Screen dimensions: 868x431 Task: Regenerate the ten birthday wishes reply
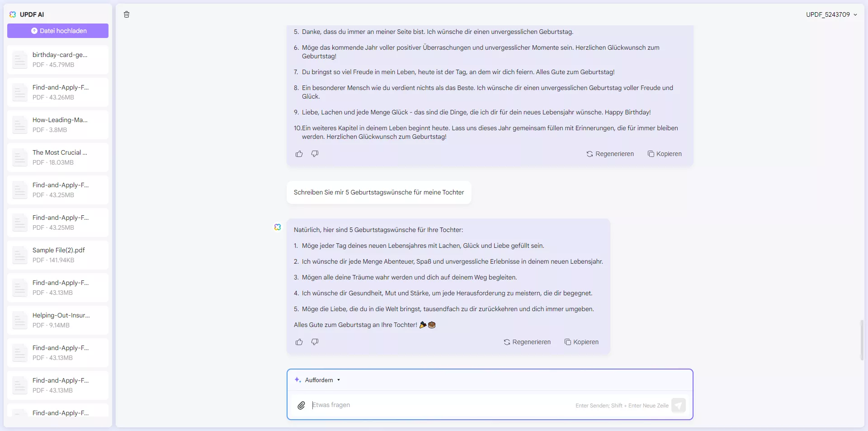coord(610,154)
